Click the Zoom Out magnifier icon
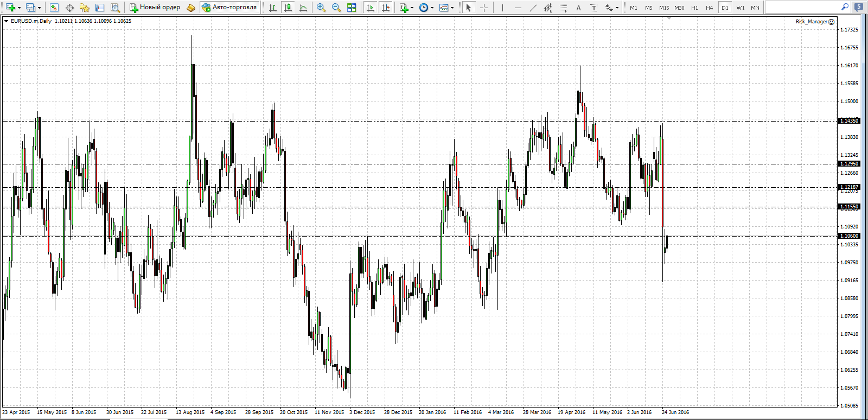 tap(336, 8)
